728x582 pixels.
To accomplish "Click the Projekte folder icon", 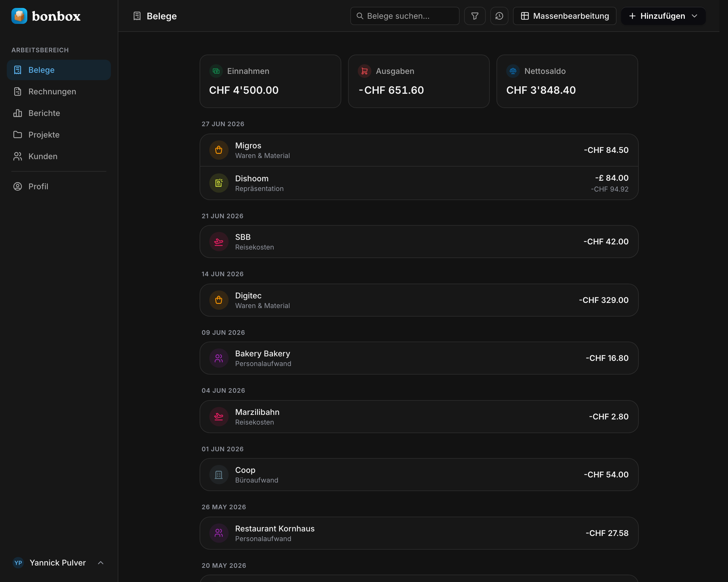I will click(18, 135).
